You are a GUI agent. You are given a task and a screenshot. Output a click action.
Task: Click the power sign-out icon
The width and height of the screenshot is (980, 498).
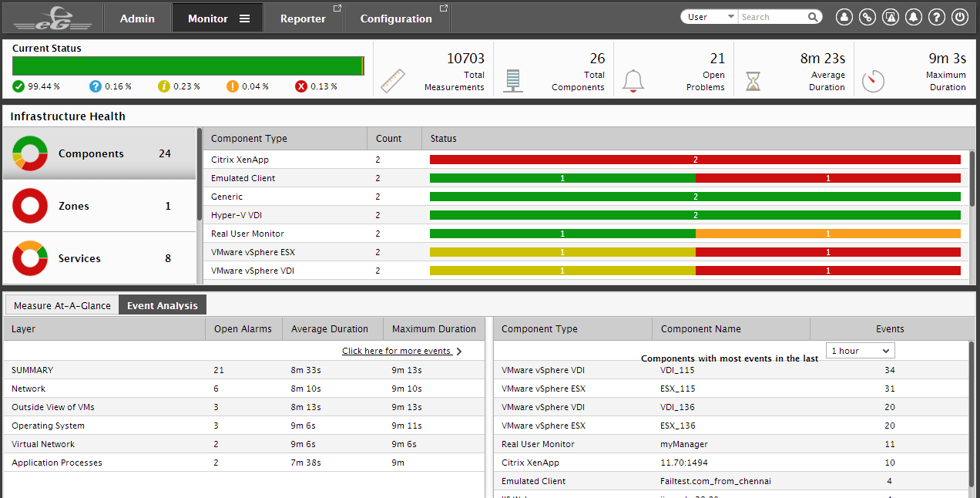coord(959,17)
